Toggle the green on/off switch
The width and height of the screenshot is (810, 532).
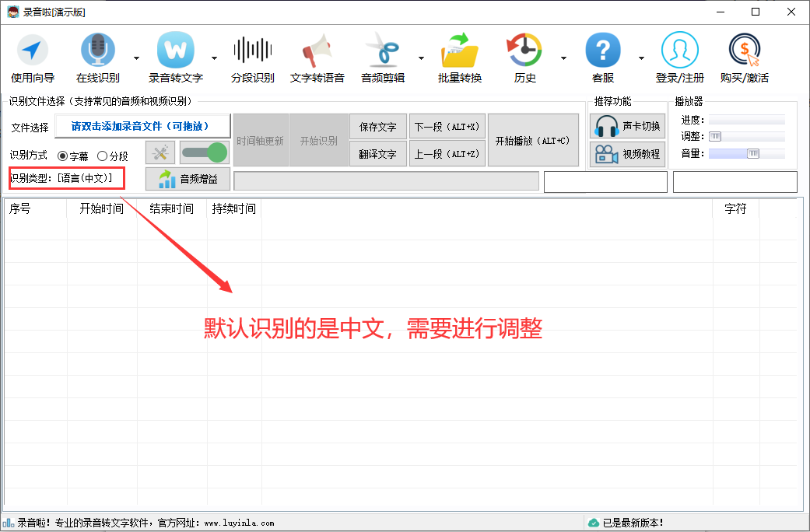pyautogui.click(x=205, y=153)
